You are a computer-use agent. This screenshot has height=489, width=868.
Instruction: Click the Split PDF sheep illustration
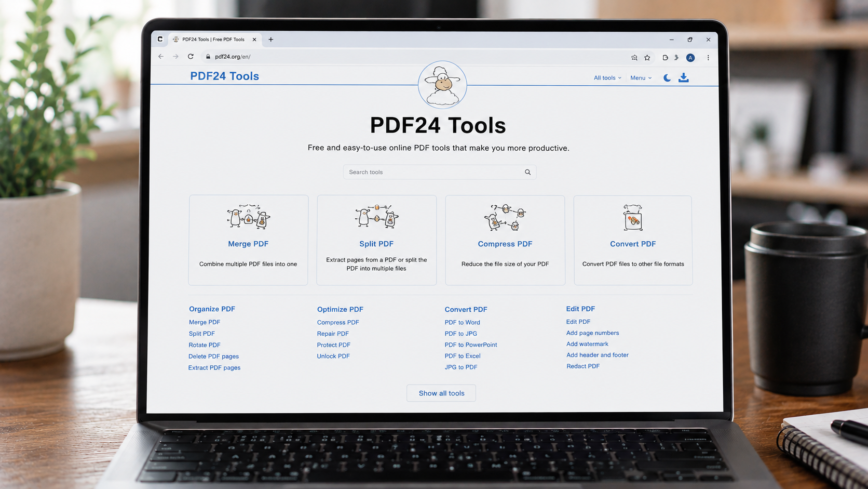click(376, 217)
